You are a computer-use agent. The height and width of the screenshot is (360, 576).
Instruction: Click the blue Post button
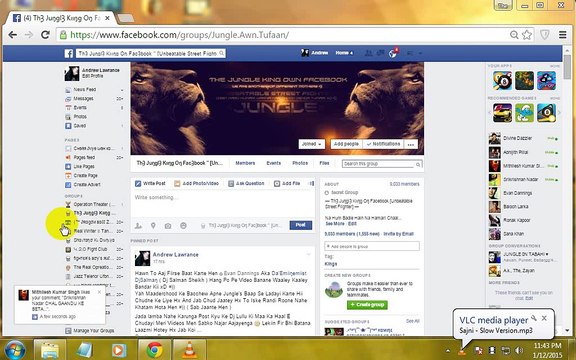[x=300, y=225]
